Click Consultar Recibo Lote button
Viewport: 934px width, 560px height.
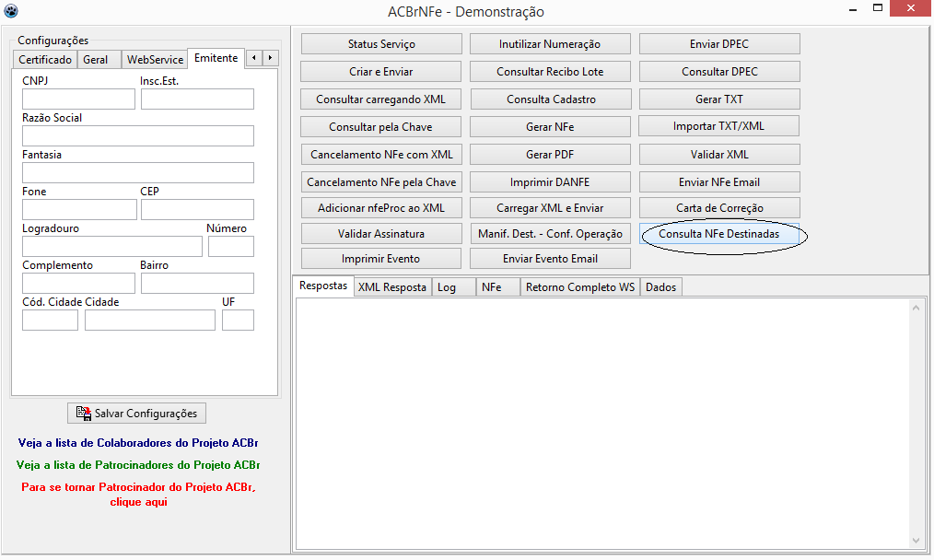(551, 72)
